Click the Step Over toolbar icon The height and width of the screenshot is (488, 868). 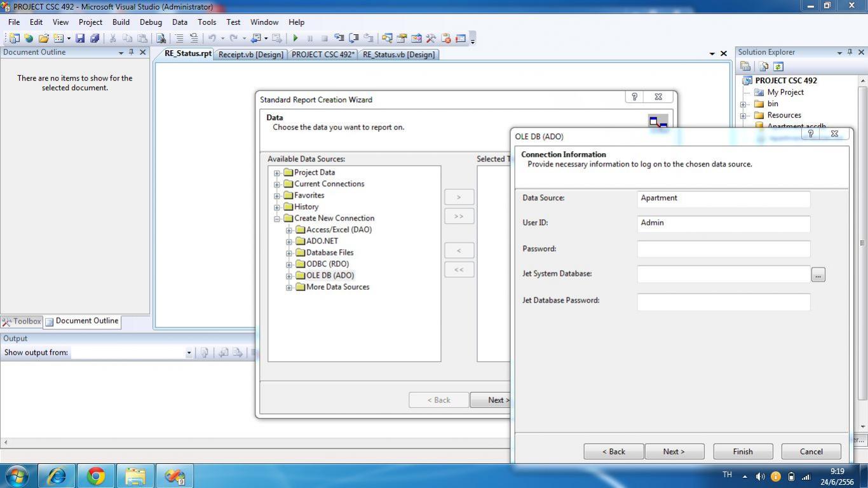tap(354, 38)
